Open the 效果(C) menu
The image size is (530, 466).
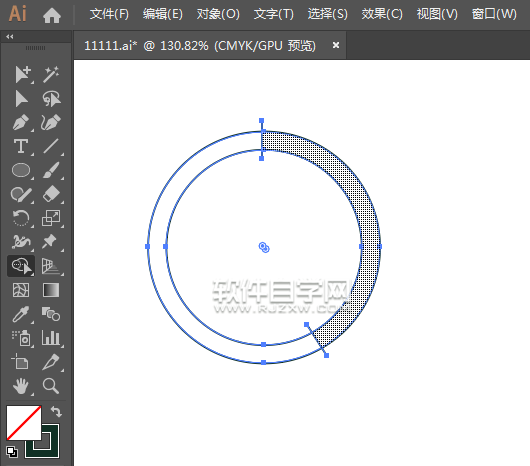[382, 14]
